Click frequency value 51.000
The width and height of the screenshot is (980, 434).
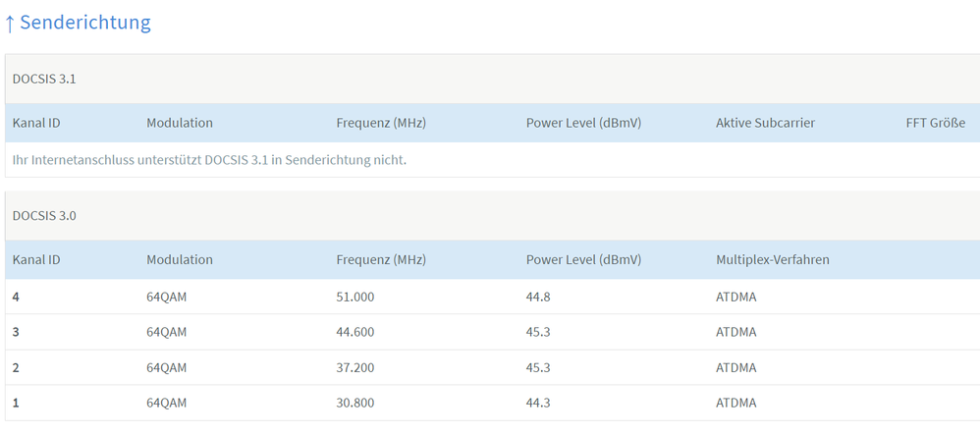click(x=355, y=296)
